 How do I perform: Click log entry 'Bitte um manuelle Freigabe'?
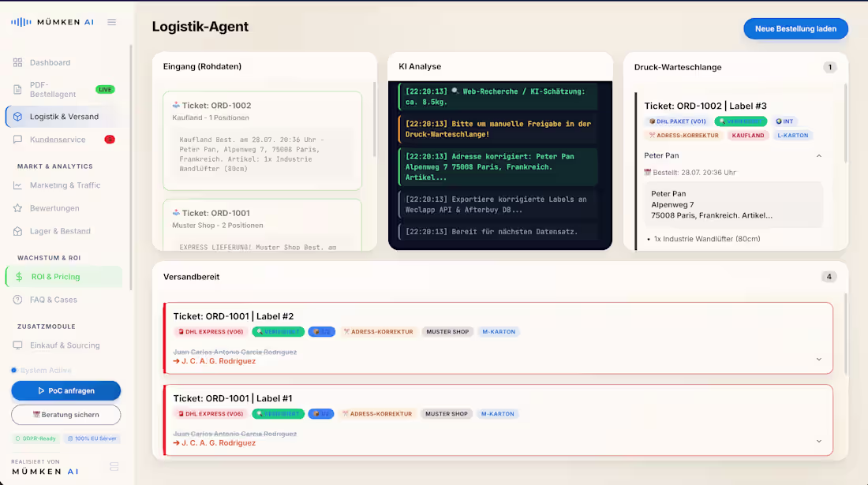[x=498, y=129]
